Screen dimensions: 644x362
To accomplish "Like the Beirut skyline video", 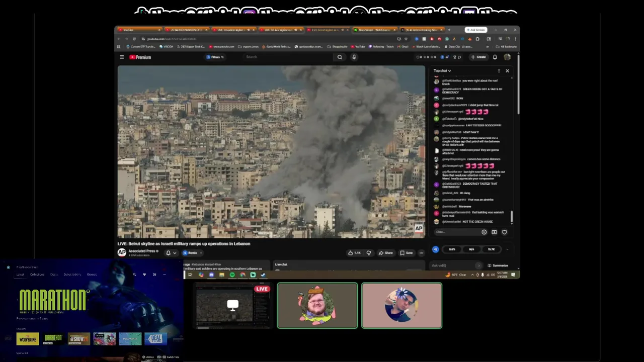I will coord(354,253).
